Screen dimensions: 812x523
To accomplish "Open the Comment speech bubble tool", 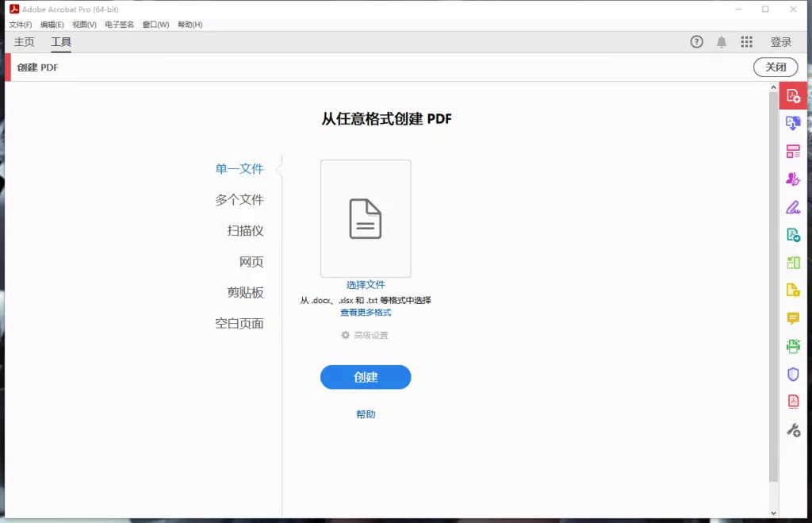I will (793, 318).
